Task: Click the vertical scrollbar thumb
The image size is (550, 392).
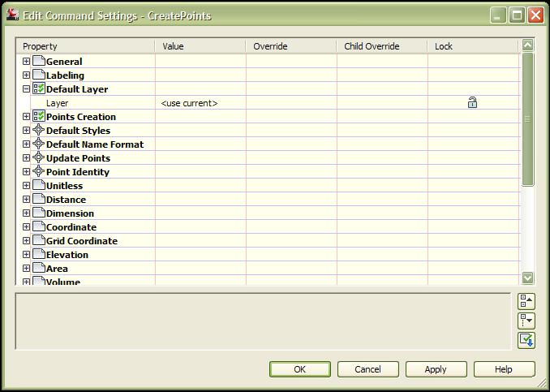Action: click(x=527, y=119)
